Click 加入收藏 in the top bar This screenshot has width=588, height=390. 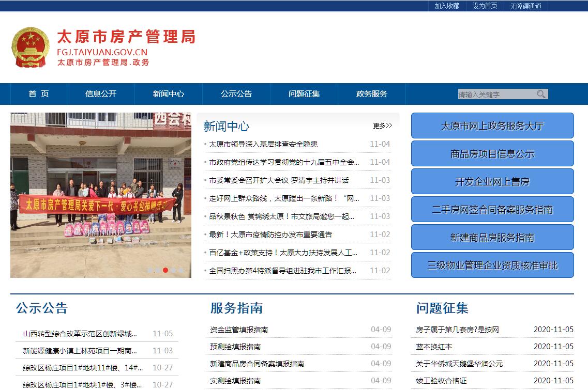447,6
